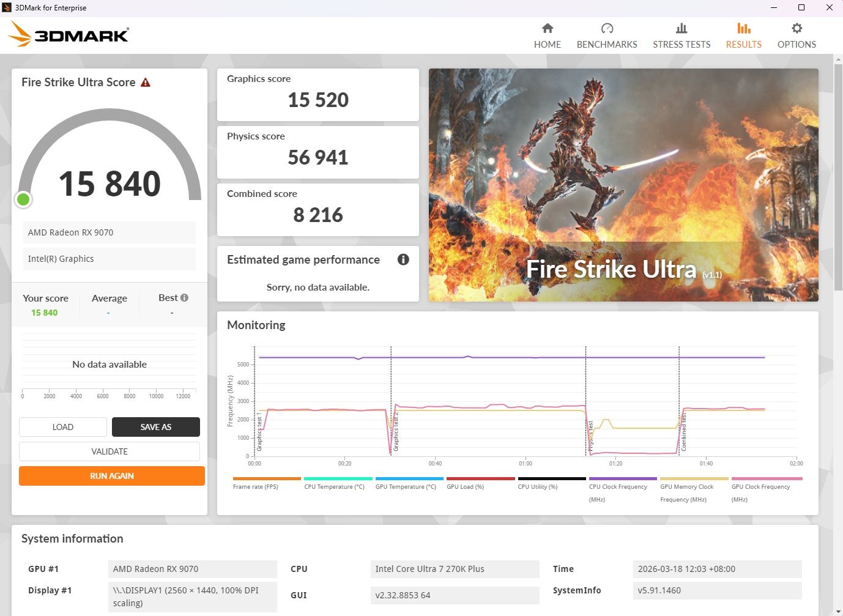Click the 3DMark logo
The height and width of the screenshot is (616, 843).
point(69,34)
